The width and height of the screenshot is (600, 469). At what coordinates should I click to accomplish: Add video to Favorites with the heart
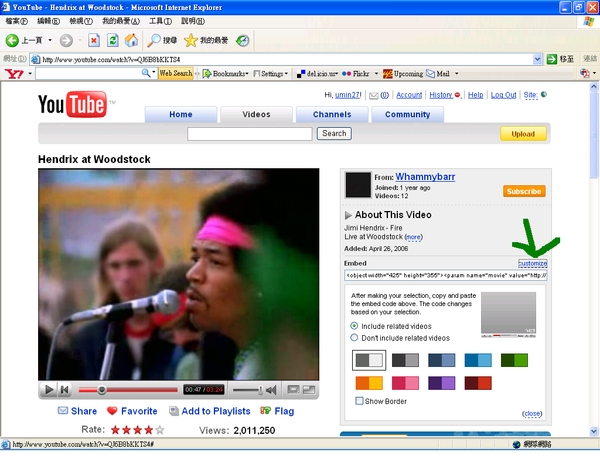[x=132, y=411]
